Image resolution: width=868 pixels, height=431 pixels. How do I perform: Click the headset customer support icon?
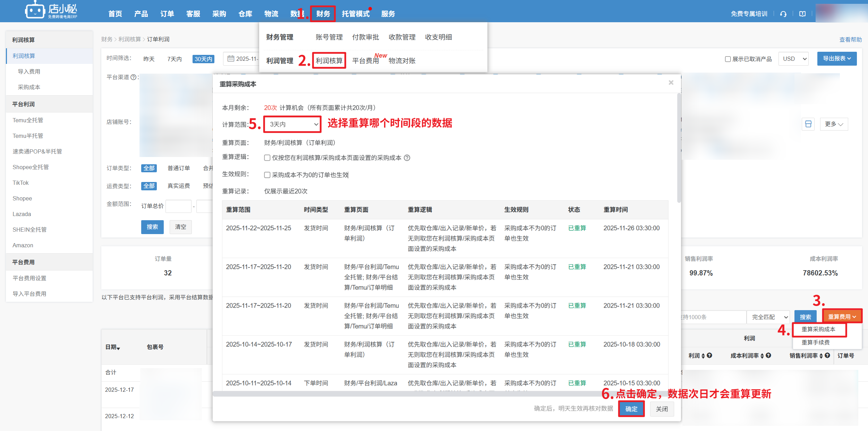(783, 14)
